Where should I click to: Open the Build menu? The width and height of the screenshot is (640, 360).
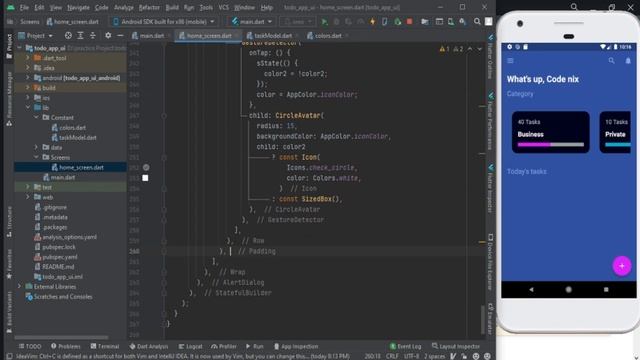click(x=172, y=7)
